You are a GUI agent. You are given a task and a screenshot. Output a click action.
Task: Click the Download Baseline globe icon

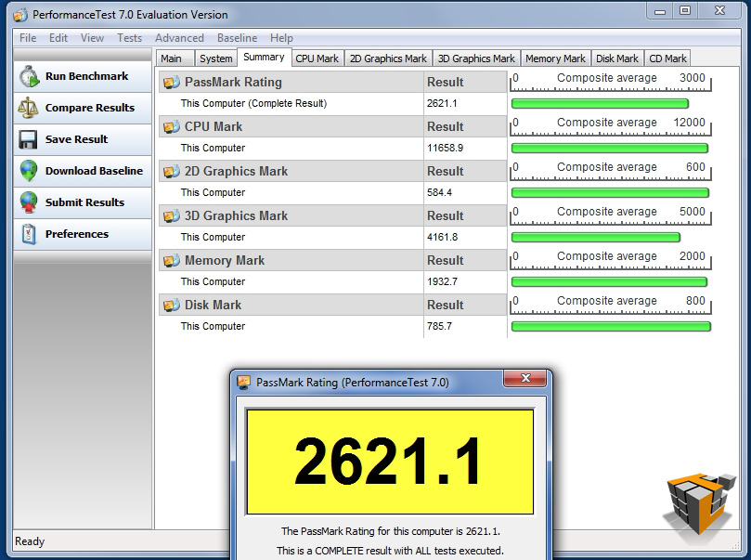pyautogui.click(x=29, y=171)
